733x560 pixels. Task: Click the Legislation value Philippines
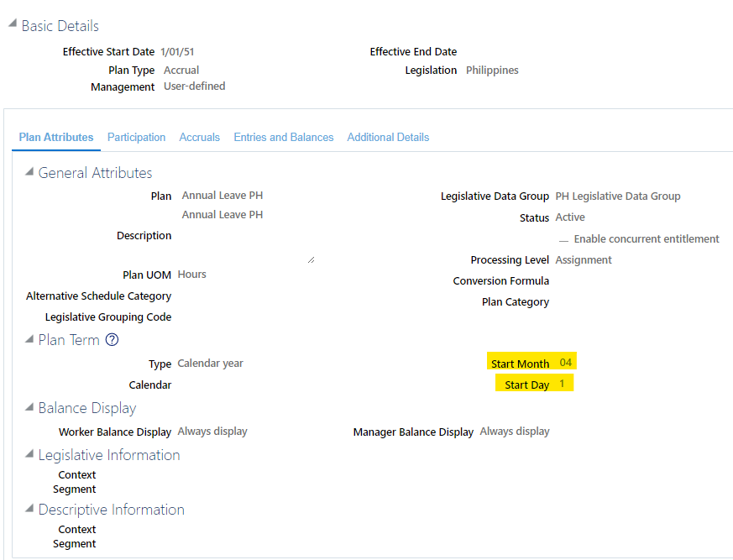[492, 71]
